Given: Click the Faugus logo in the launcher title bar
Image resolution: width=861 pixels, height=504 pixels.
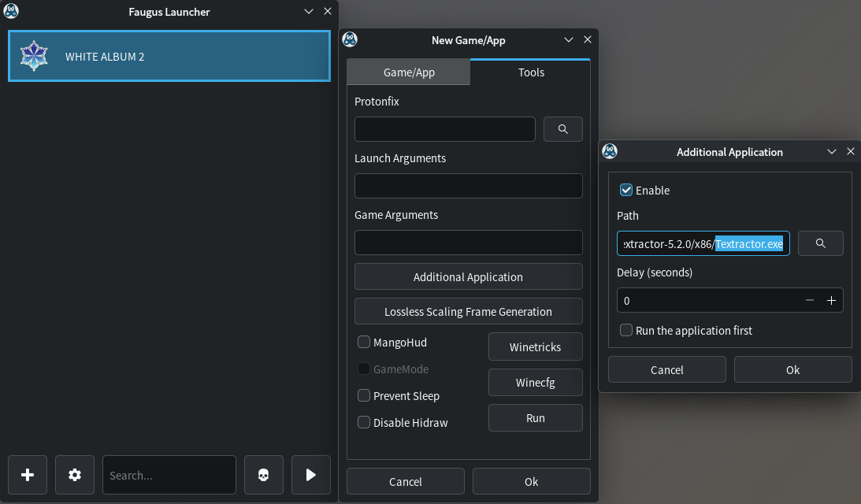Looking at the screenshot, I should pos(11,11).
